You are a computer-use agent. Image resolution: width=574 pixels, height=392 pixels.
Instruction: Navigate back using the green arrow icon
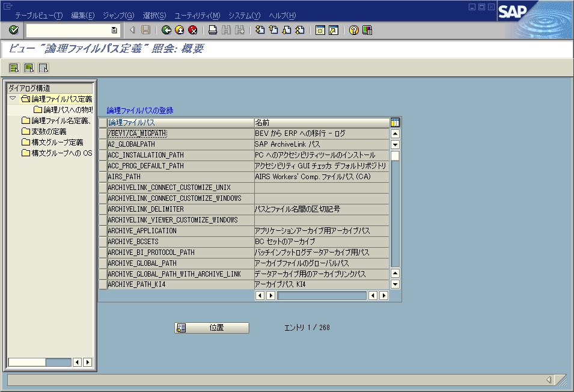click(x=166, y=30)
